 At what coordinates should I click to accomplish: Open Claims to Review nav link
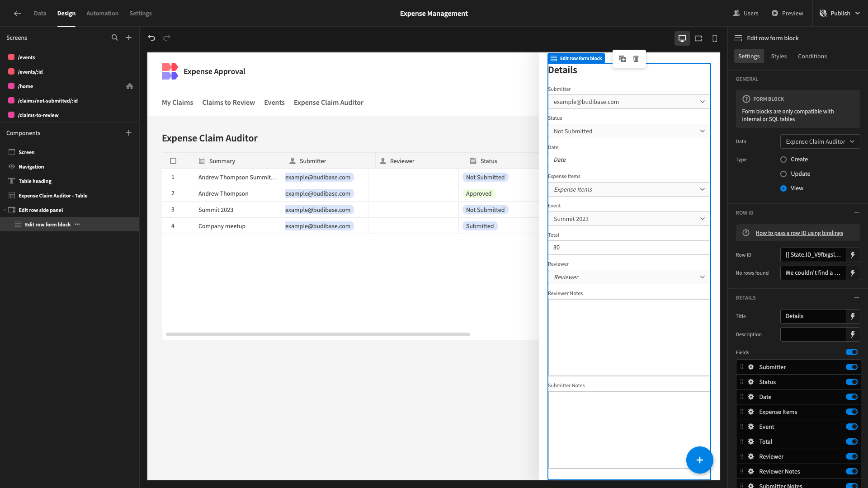point(229,103)
